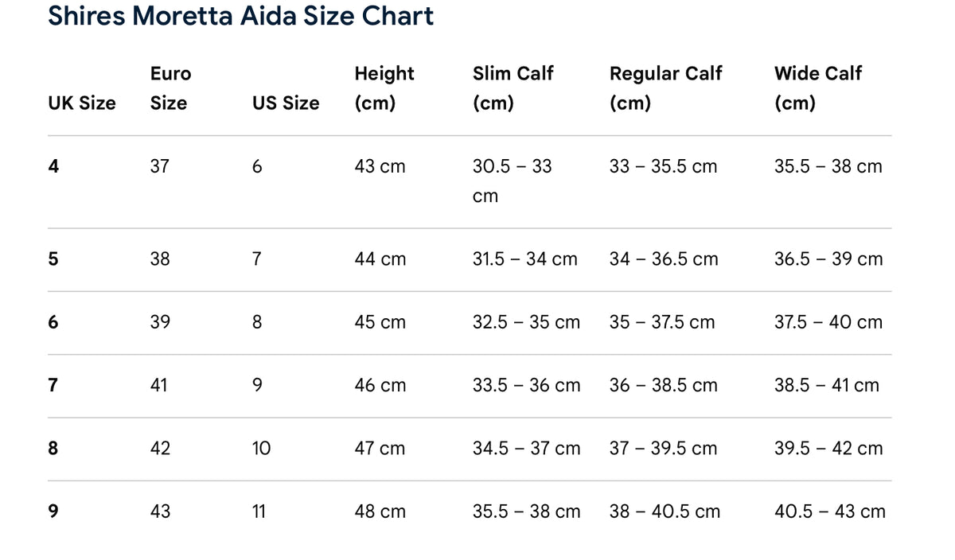
Task: Select the US size 8 cell
Action: pyautogui.click(x=257, y=322)
